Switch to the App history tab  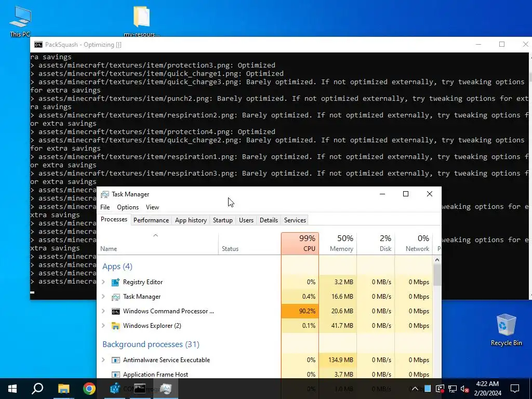[191, 220]
